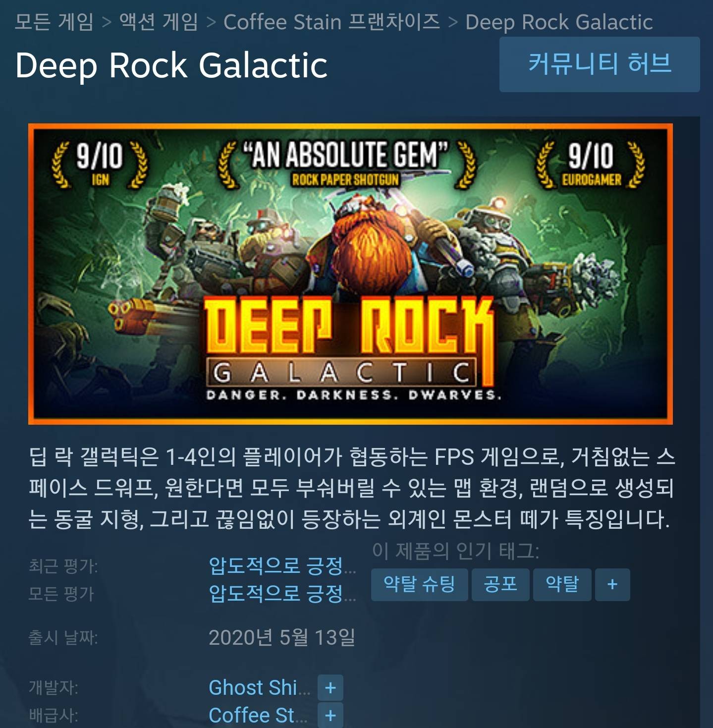Go to 모든 게임 breadcrumb

pos(54,22)
